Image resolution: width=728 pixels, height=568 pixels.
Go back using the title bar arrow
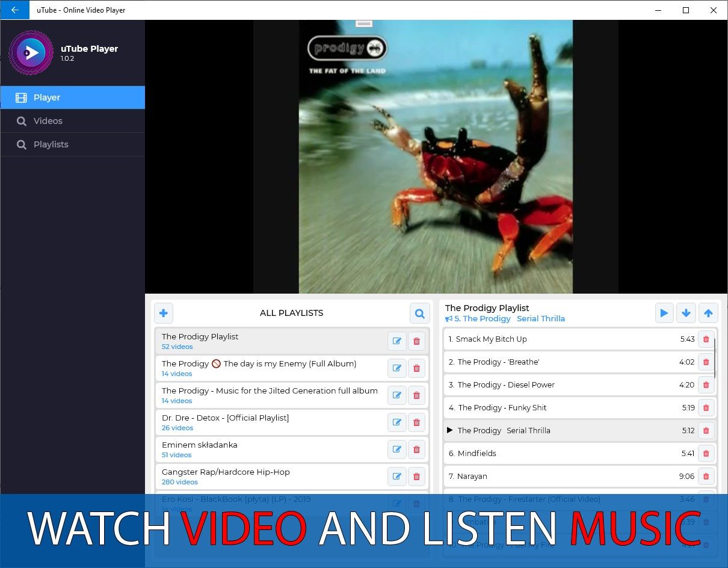tap(14, 10)
